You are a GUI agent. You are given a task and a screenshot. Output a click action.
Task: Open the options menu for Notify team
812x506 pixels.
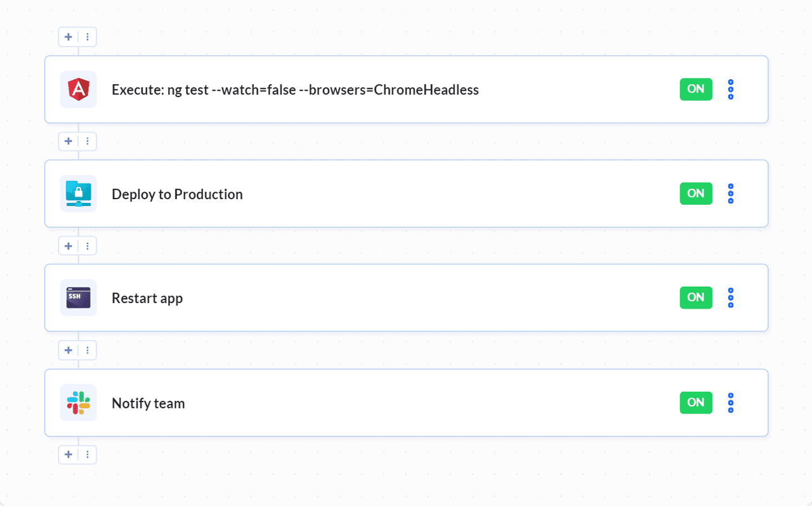731,403
